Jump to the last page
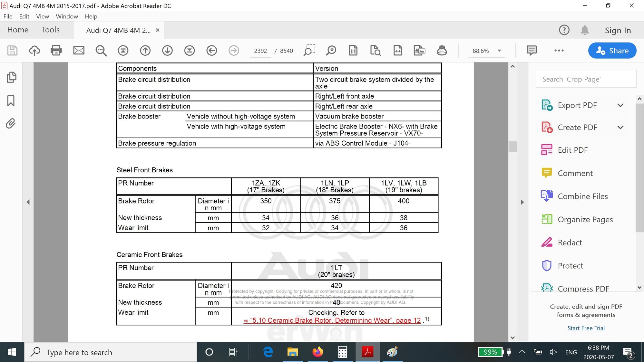644x362 pixels. coord(190,51)
